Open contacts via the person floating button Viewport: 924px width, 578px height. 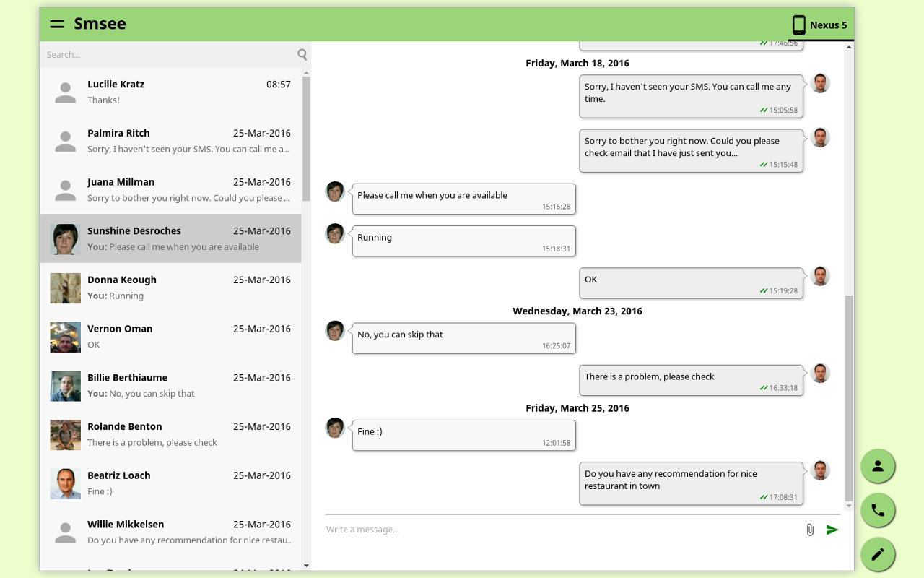[x=878, y=466]
